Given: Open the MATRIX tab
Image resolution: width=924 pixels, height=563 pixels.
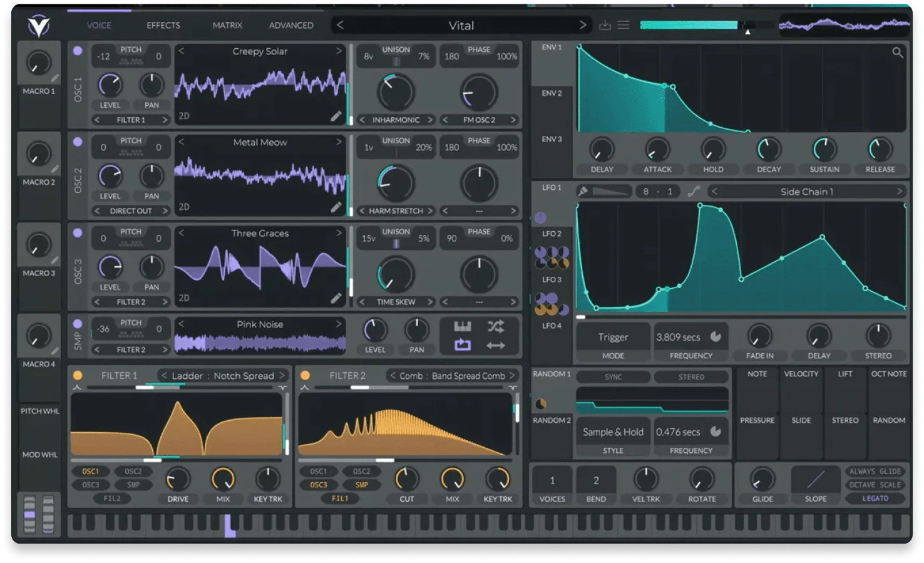Looking at the screenshot, I should click(227, 25).
